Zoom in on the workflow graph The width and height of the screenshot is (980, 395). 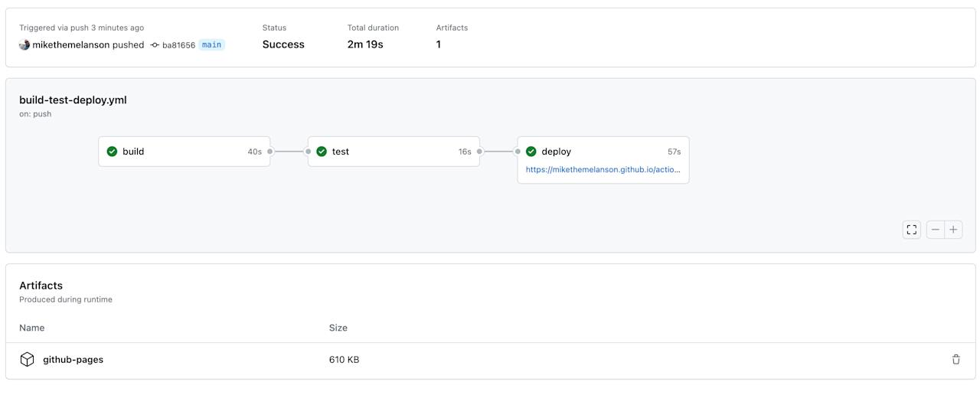(953, 230)
